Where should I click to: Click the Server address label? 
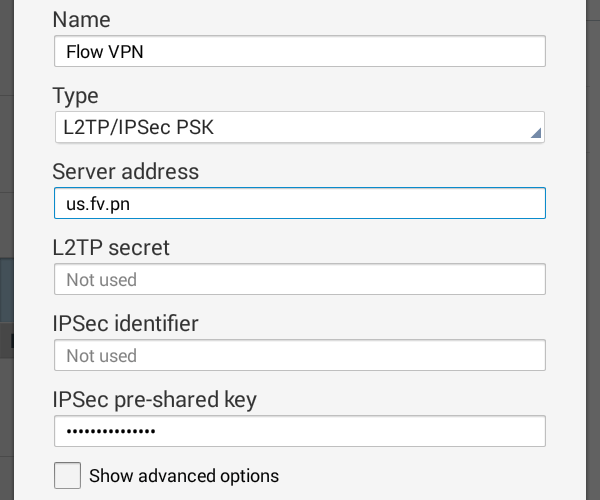(125, 171)
